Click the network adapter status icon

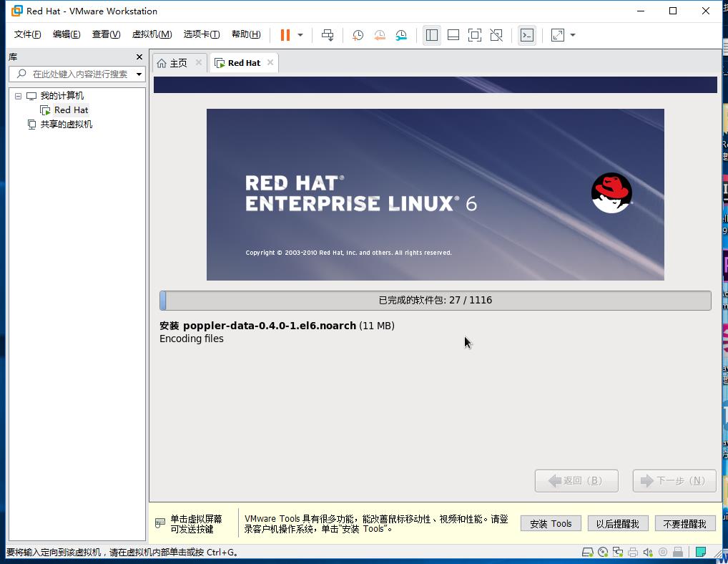pyautogui.click(x=617, y=552)
